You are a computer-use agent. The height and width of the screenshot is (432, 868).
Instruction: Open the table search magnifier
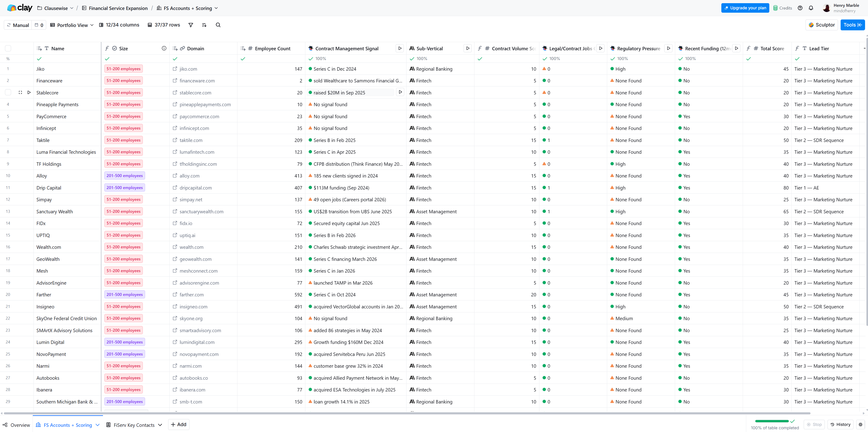click(x=218, y=25)
